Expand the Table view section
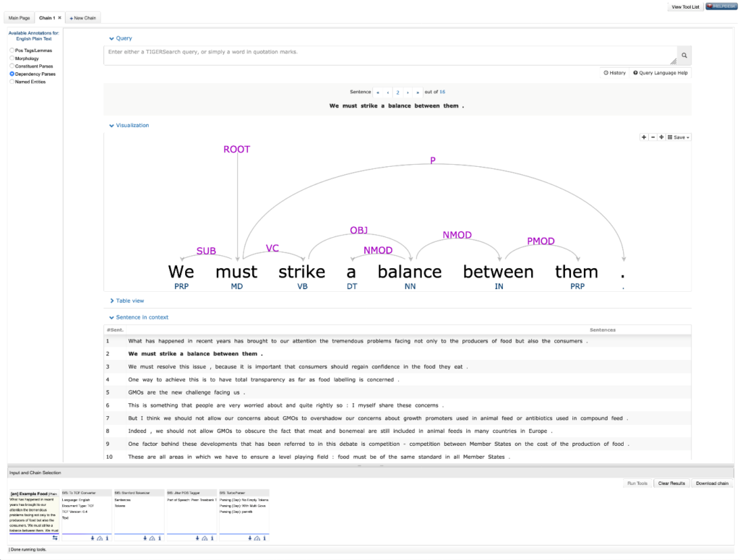The height and width of the screenshot is (560, 740). click(x=129, y=301)
